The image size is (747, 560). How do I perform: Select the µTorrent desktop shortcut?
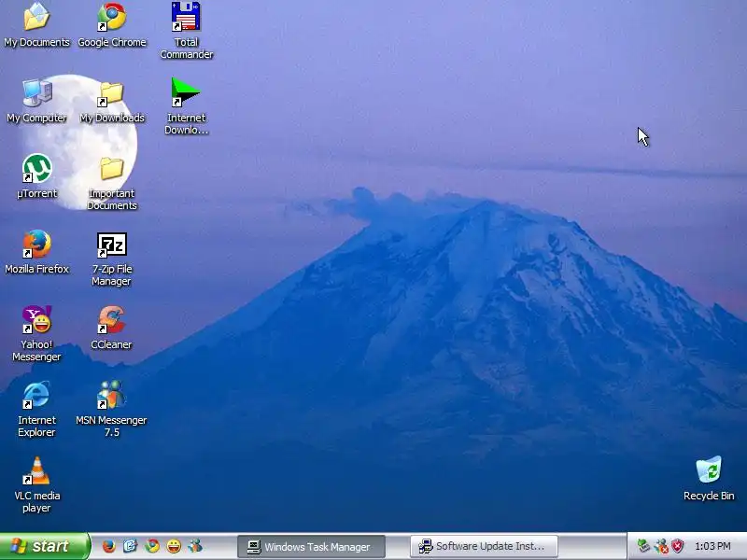coord(36,176)
